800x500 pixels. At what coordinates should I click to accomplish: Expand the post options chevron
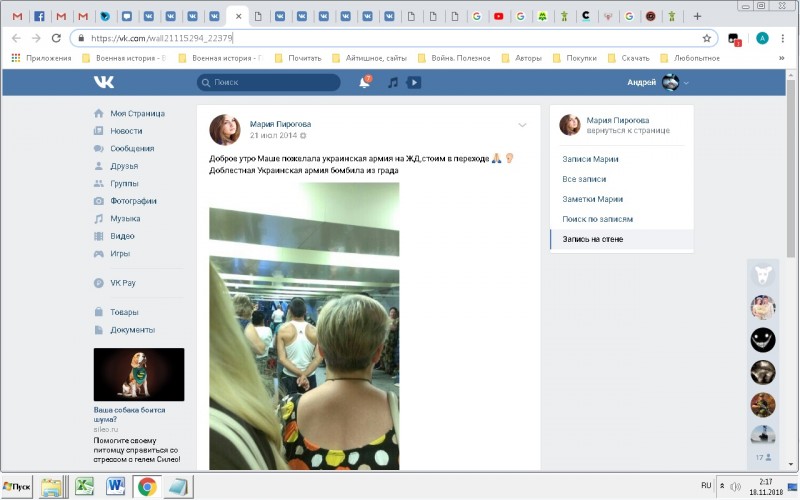pos(522,125)
